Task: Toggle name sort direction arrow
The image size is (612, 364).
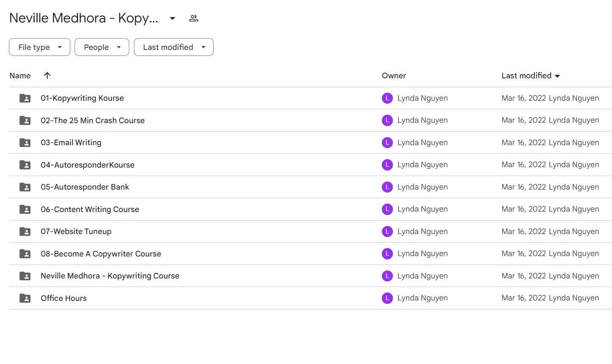Action: (47, 75)
